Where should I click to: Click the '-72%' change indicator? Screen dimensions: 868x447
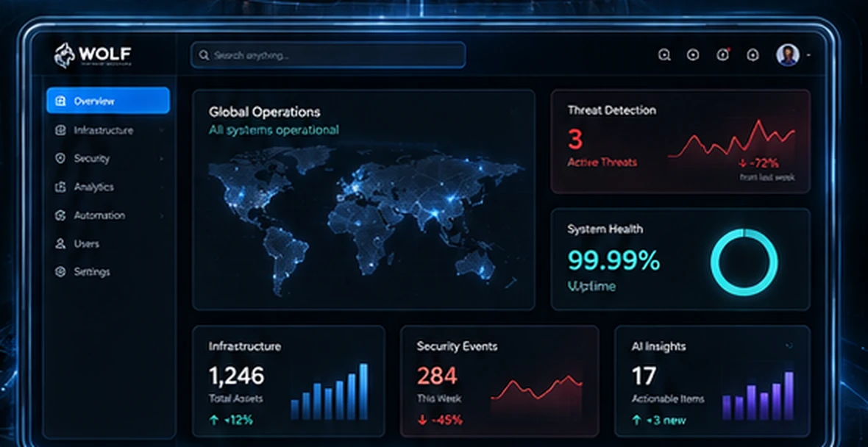click(758, 163)
